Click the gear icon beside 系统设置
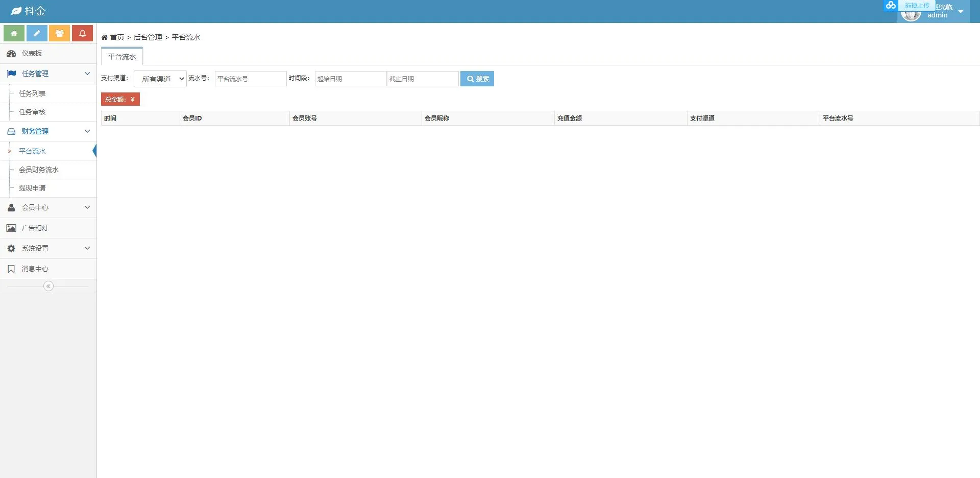This screenshot has height=478, width=980. click(11, 248)
